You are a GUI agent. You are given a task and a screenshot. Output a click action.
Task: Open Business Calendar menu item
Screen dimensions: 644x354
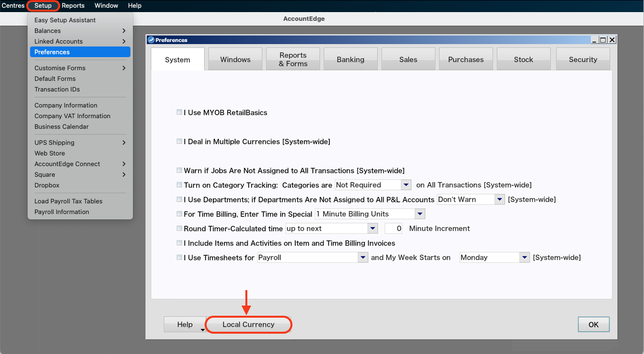coord(80,126)
